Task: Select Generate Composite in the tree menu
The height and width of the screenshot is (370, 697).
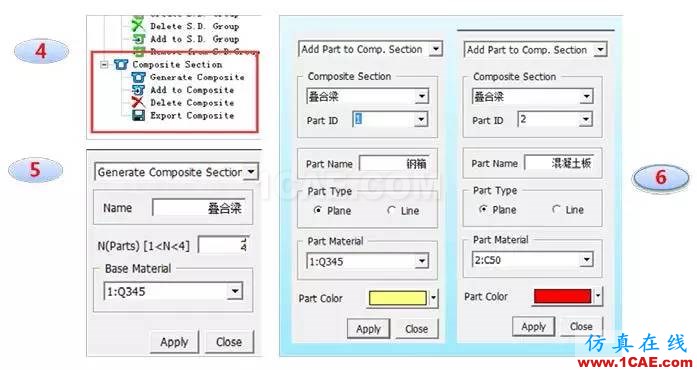Action: click(197, 77)
